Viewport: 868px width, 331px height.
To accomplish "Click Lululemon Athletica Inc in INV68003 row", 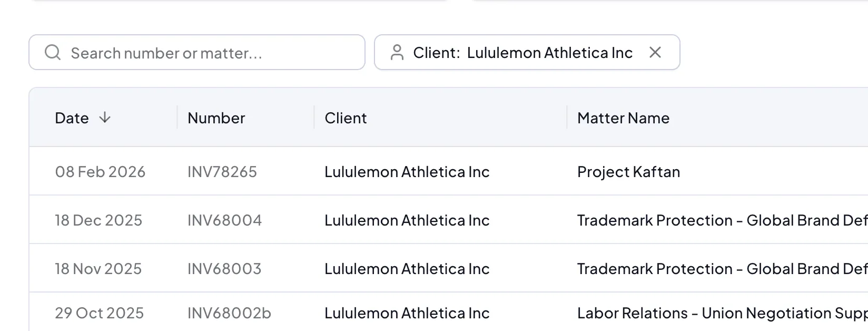I will click(x=407, y=269).
